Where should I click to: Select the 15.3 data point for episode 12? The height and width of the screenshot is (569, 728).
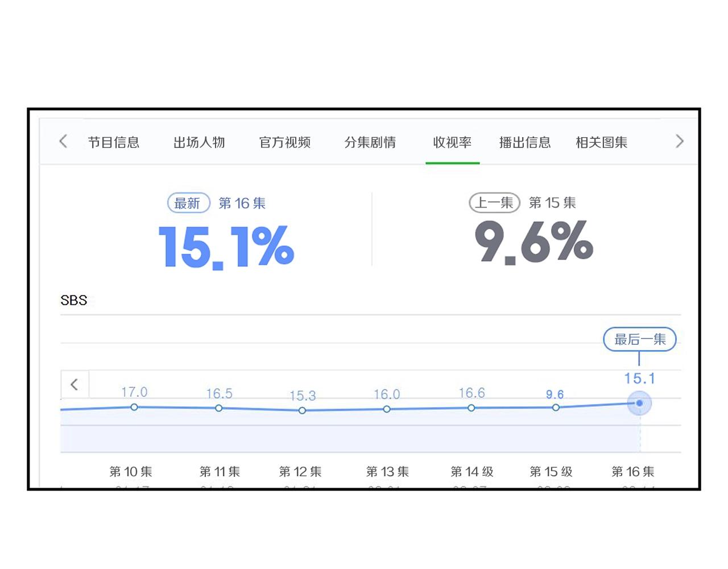[302, 410]
